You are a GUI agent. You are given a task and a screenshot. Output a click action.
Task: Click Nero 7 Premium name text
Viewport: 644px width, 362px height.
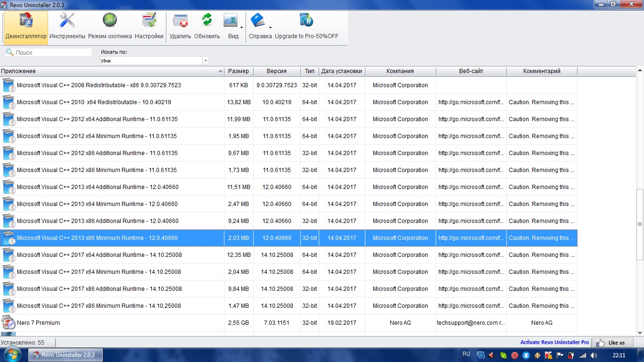[x=38, y=323]
